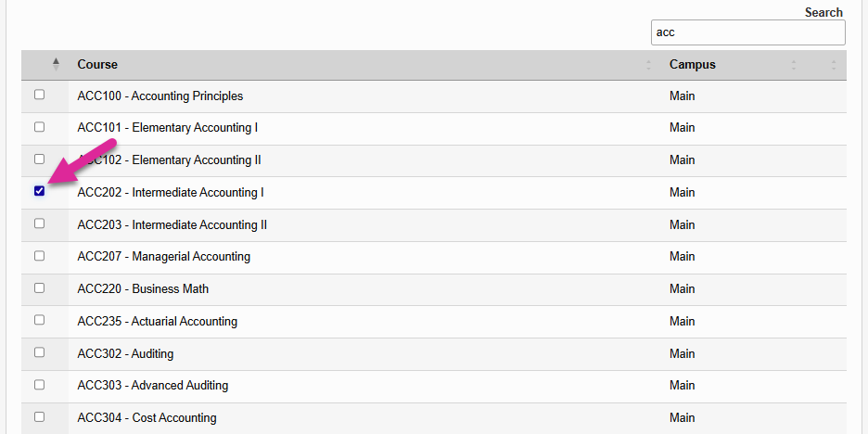Click the Search input field
This screenshot has height=434, width=868.
747,32
